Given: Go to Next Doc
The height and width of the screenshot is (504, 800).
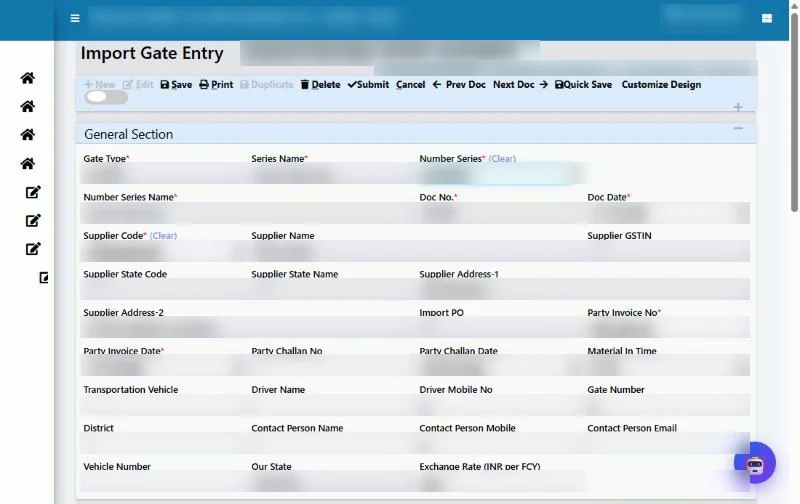Looking at the screenshot, I should tap(520, 85).
